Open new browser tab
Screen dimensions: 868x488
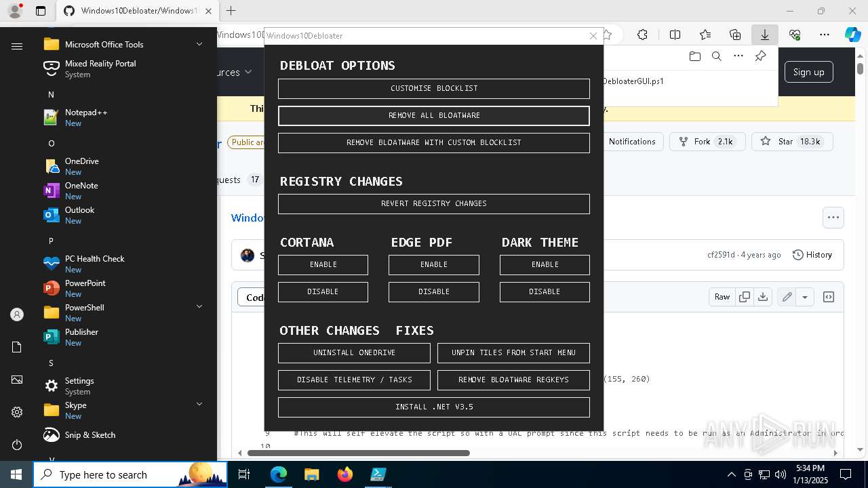(231, 11)
